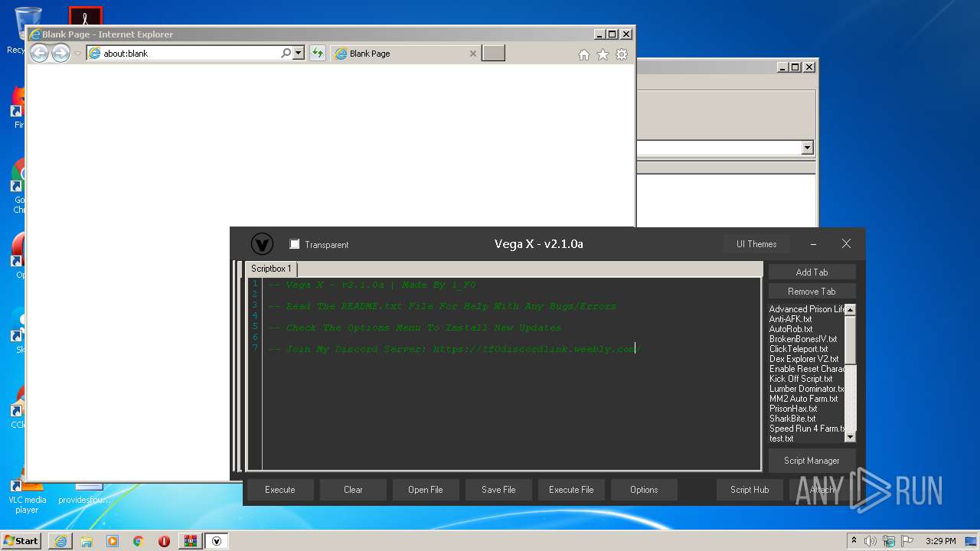
Task: Select AutoRob.txt in script list
Action: click(791, 329)
